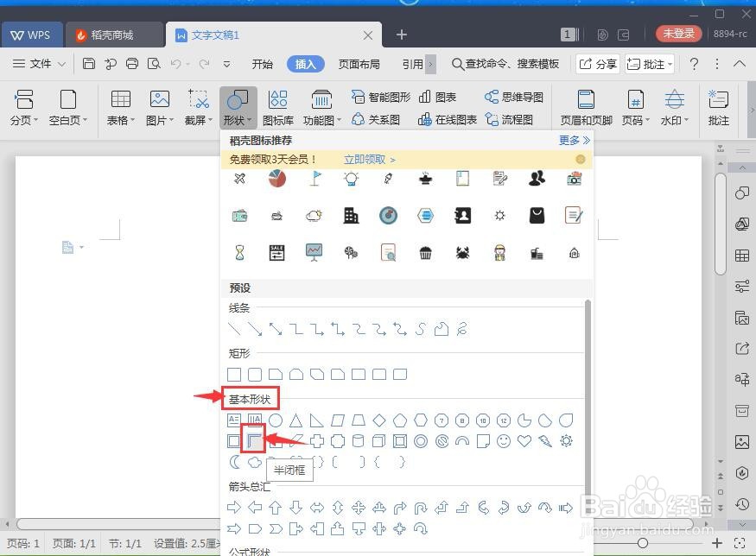Select the trapezoid shape
Screen dimensions: 756x556
point(359,420)
